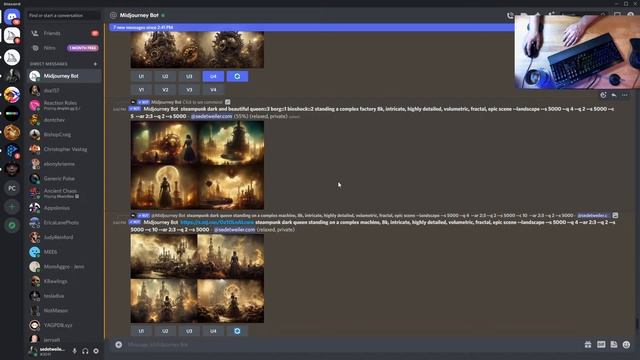Open the Nitro gift icon in message bar

pos(588,344)
